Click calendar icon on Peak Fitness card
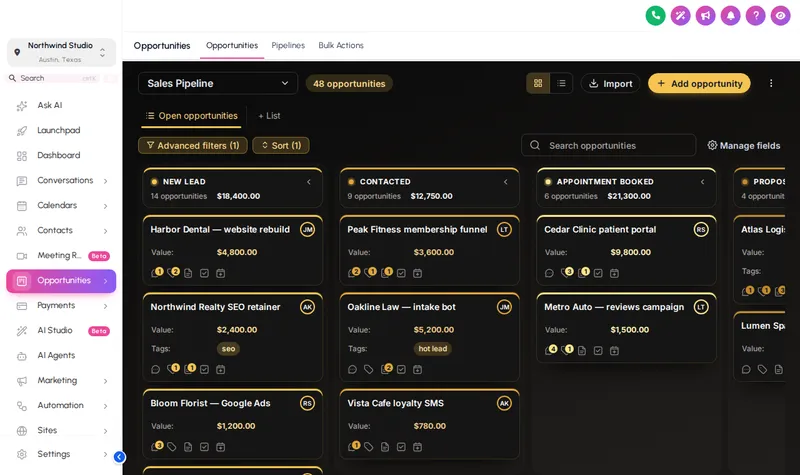The image size is (800, 475). coord(417,273)
